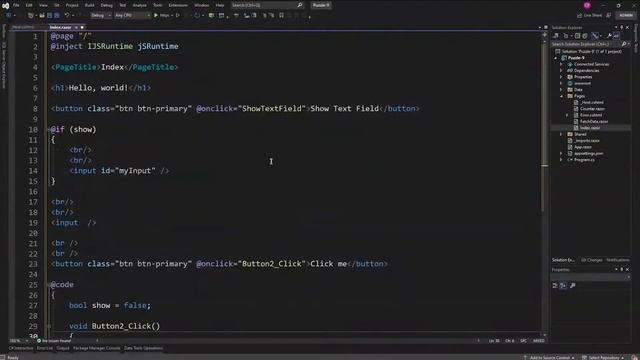This screenshot has height=360, width=640.
Task: Click the Visual Studio logo icon
Action: (5, 5)
